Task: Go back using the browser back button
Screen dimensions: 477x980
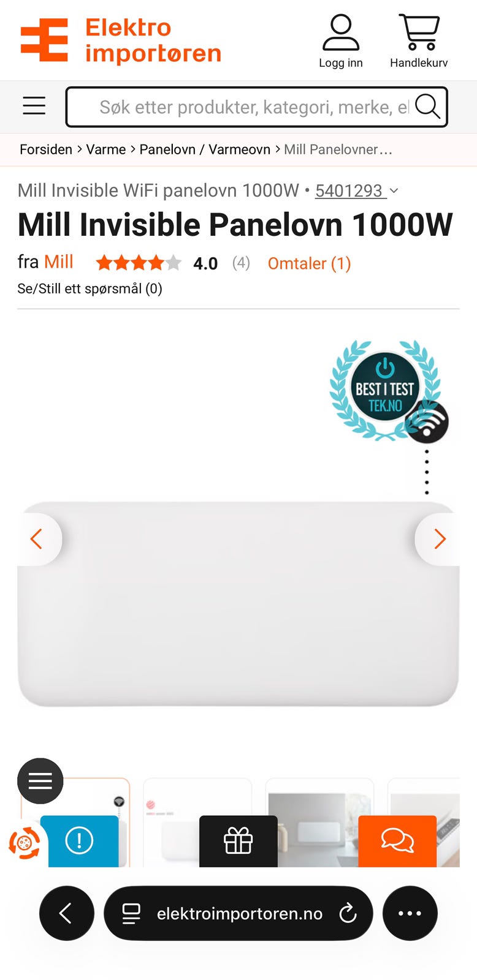Action: (x=67, y=913)
